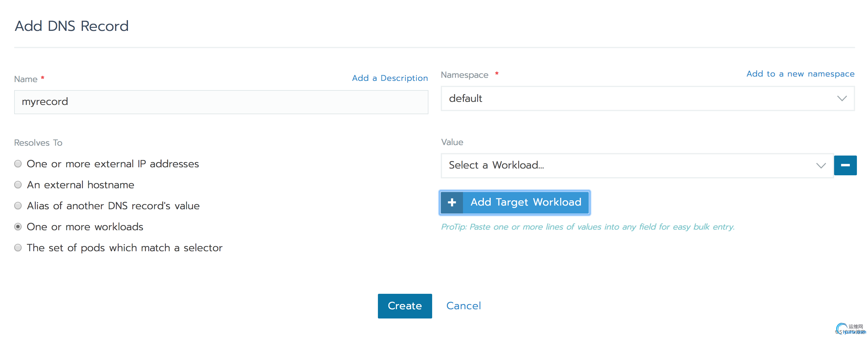Click the Name field containing myrecord

(x=221, y=102)
